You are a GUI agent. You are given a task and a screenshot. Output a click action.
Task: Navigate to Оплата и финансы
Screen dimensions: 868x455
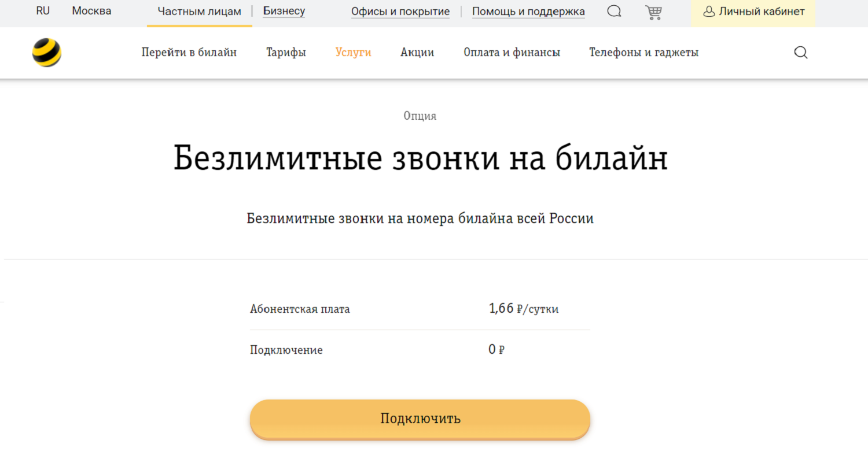(512, 52)
